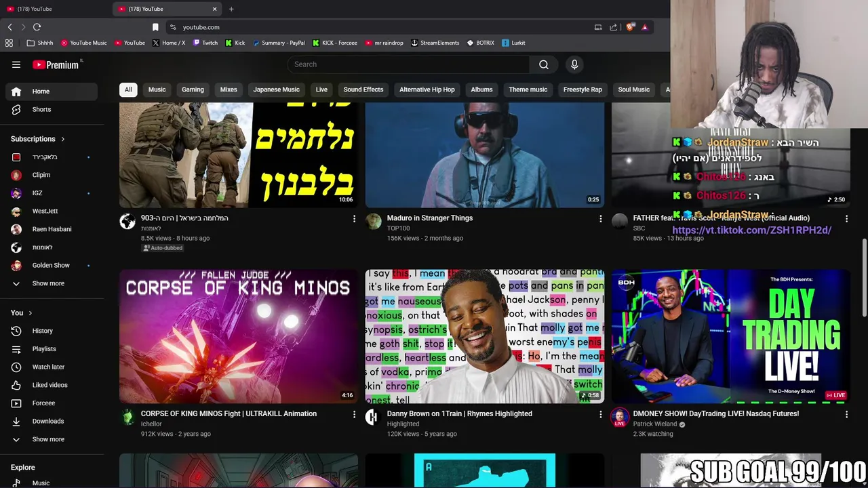Select the Theme music filter chip

528,89
